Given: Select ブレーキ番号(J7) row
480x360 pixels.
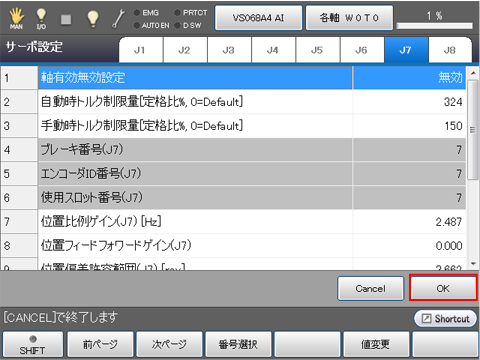Looking at the screenshot, I should tap(195, 150).
